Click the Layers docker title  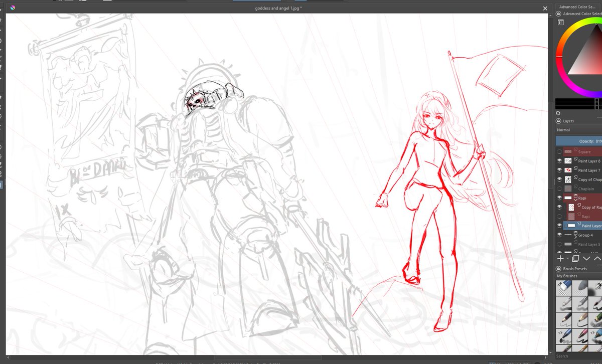coord(568,121)
